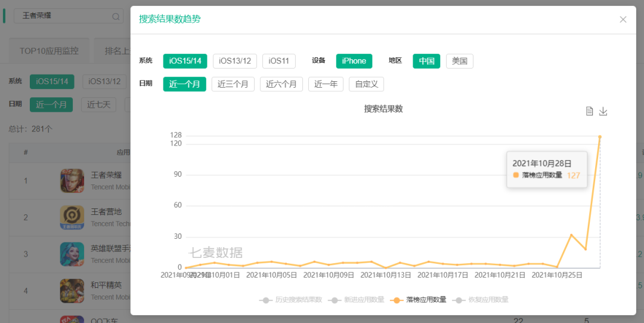
Task: Open 英雄联盟手游 app name link
Action: (x=110, y=248)
